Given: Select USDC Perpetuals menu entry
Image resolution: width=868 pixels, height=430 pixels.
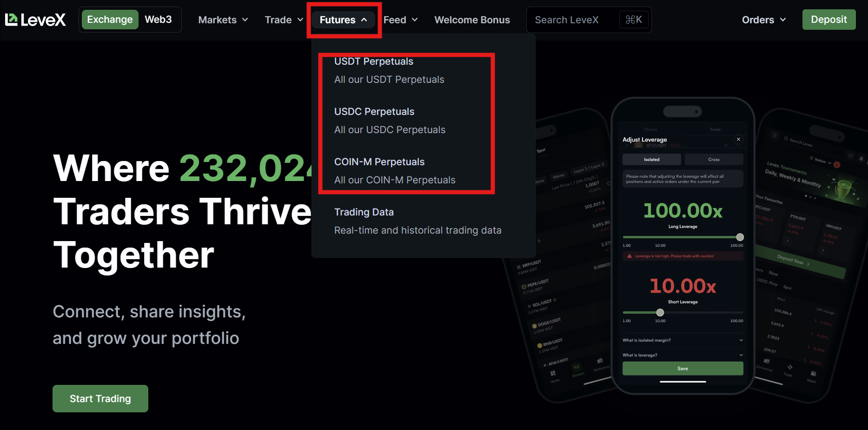Looking at the screenshot, I should pos(390,121).
